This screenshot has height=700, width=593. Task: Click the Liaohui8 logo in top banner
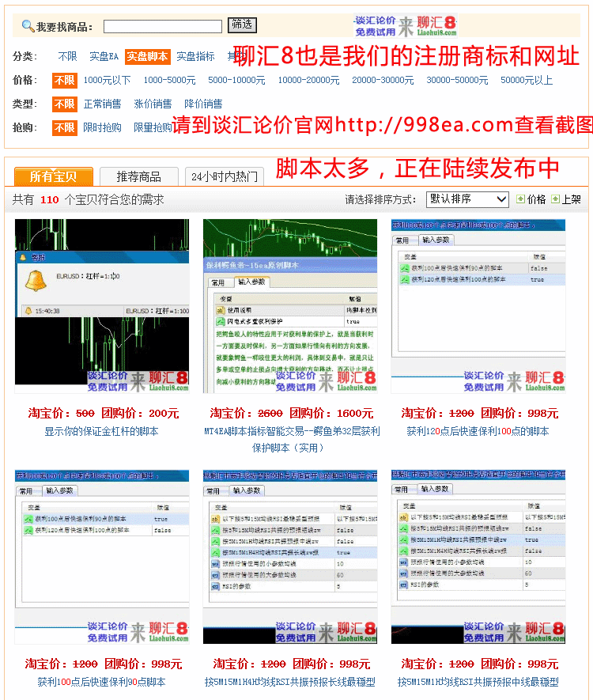click(x=406, y=26)
